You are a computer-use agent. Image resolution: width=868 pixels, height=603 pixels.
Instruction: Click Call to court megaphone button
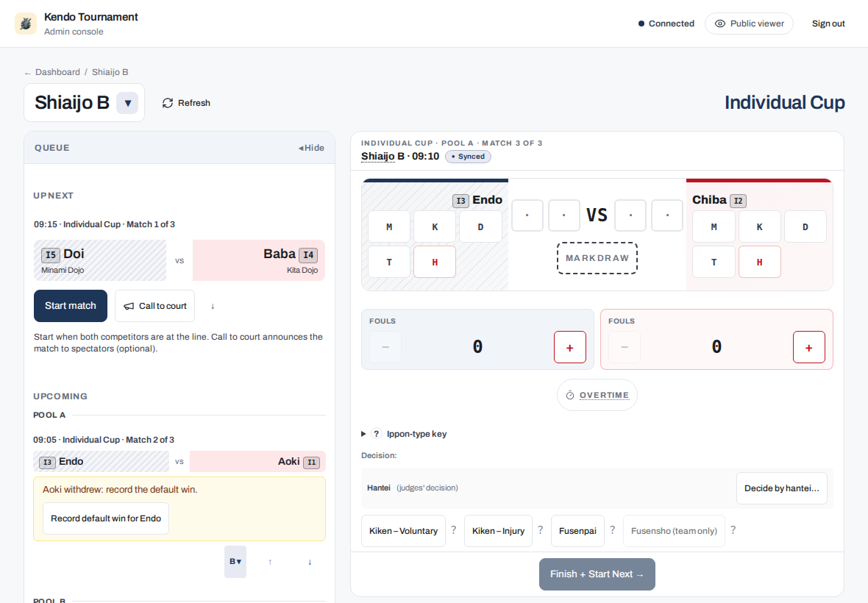click(154, 306)
